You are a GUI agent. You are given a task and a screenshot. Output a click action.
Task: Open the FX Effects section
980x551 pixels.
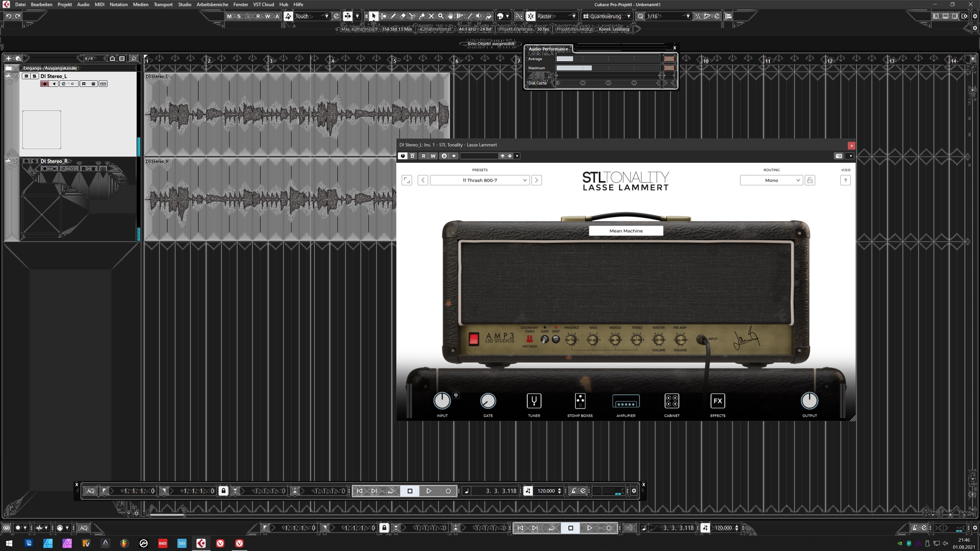[717, 401]
